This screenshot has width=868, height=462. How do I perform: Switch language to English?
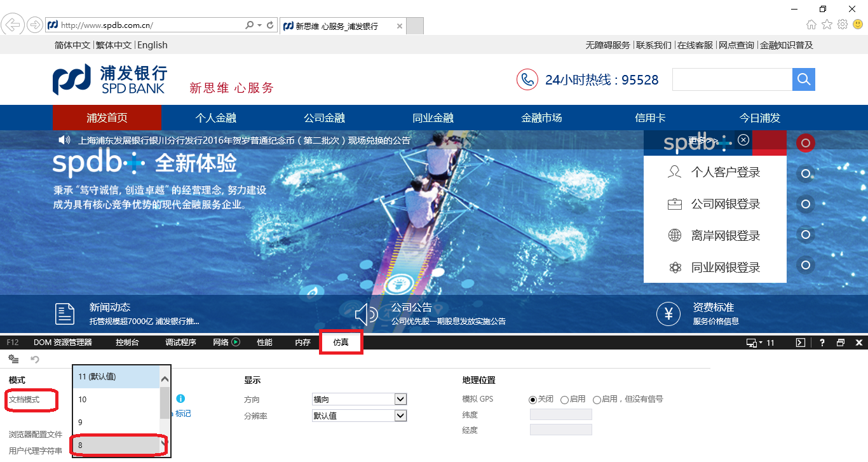click(153, 45)
